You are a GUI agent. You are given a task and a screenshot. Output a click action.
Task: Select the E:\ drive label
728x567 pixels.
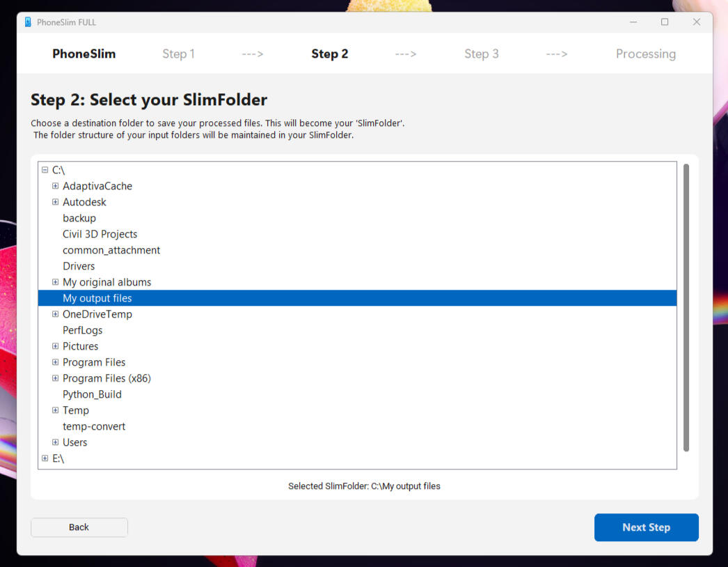[x=58, y=459]
